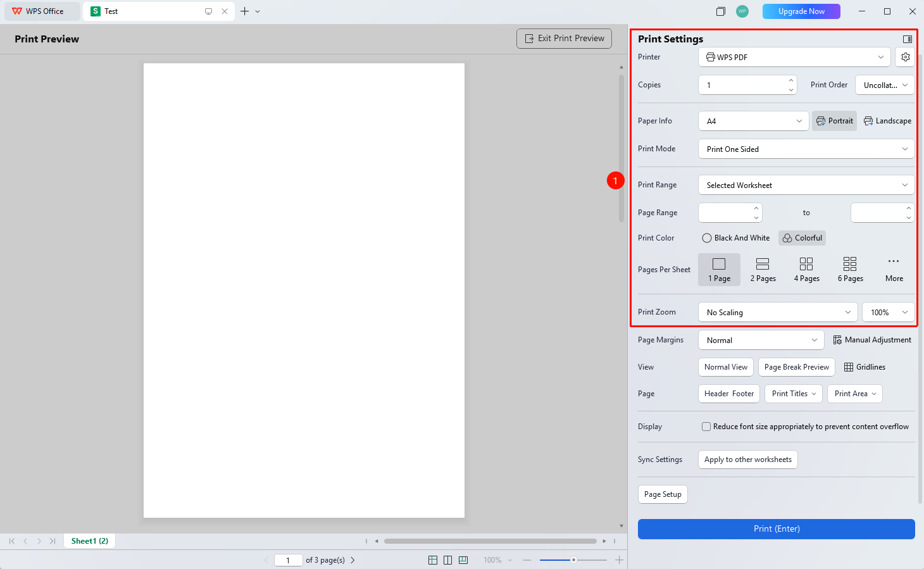Expand Print Mode One Sided dropdown
924x569 pixels.
coord(806,149)
